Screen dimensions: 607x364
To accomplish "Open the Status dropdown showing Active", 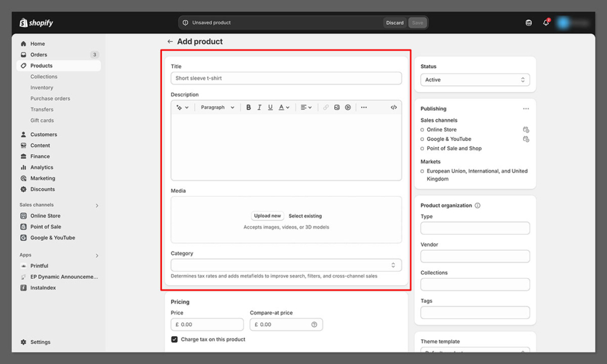I will click(x=474, y=79).
